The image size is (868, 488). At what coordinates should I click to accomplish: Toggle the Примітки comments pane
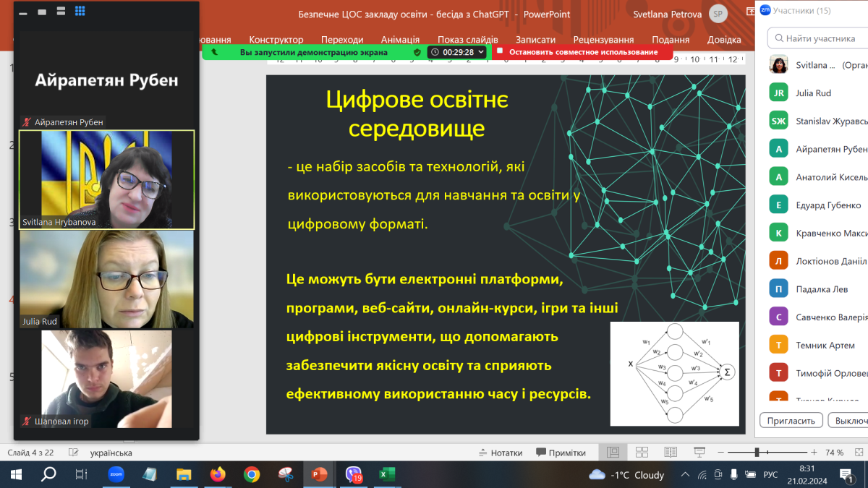click(561, 453)
